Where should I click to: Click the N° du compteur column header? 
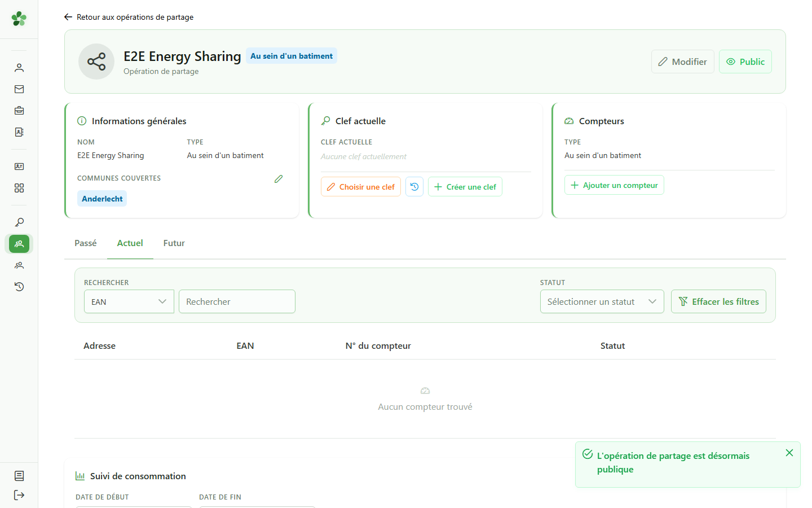[x=378, y=345]
